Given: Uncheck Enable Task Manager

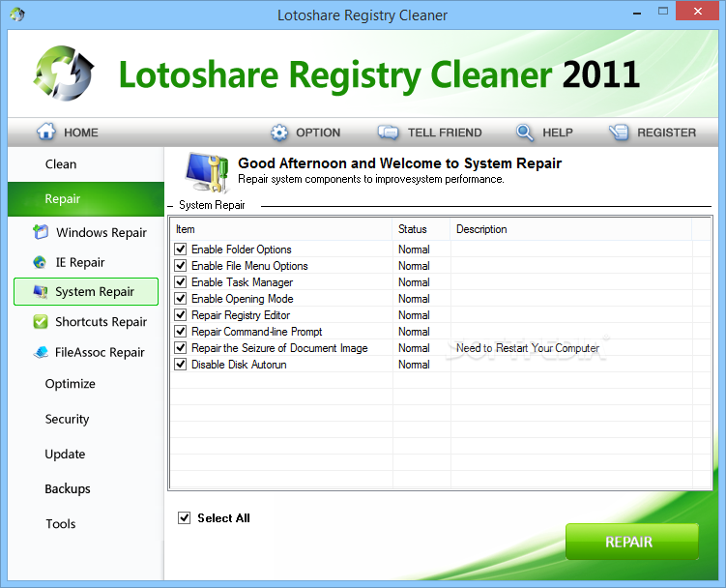Looking at the screenshot, I should 180,282.
